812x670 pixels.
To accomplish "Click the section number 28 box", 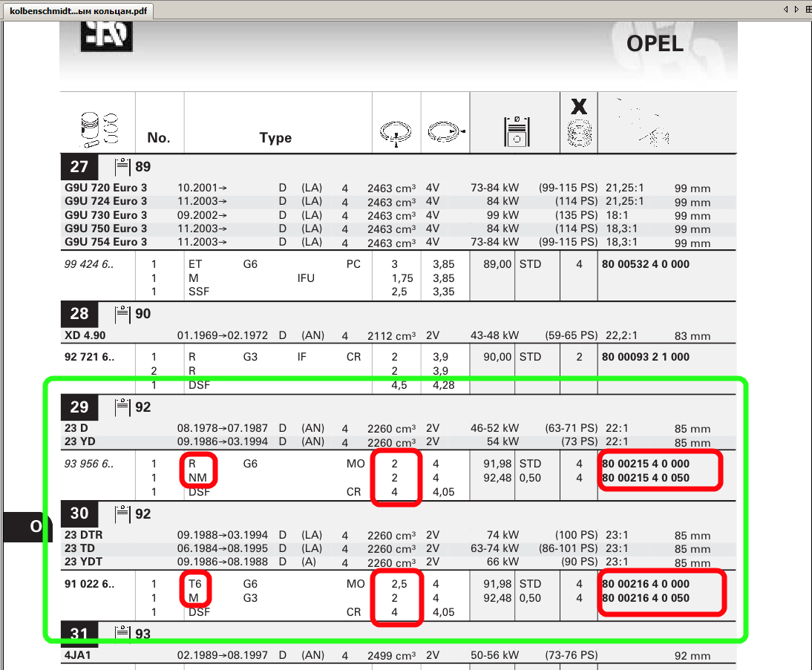I will 79,314.
